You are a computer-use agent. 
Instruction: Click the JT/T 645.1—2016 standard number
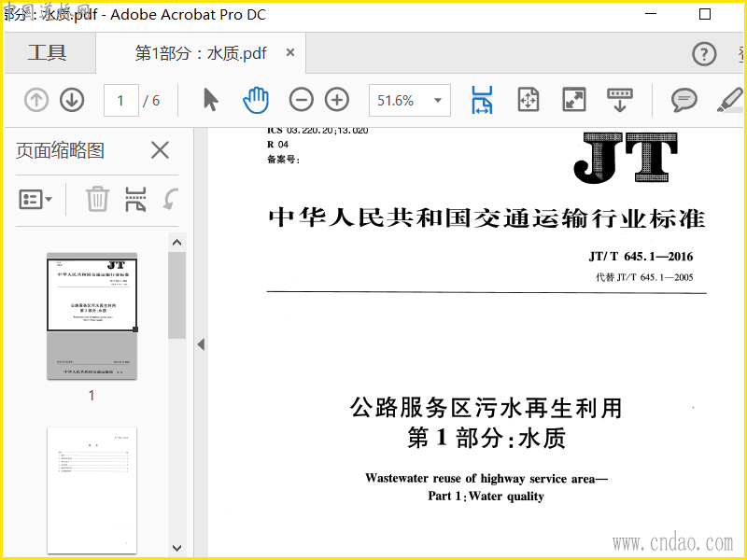[641, 256]
